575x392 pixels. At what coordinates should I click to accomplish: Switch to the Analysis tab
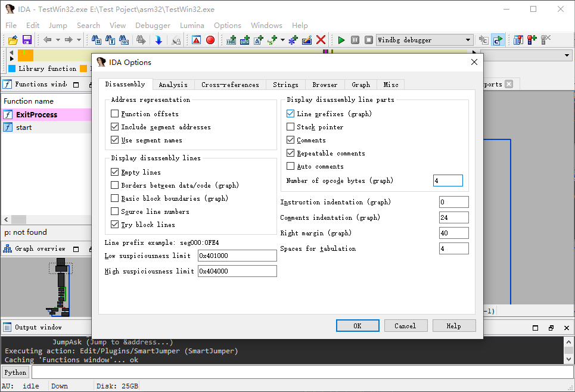point(173,85)
